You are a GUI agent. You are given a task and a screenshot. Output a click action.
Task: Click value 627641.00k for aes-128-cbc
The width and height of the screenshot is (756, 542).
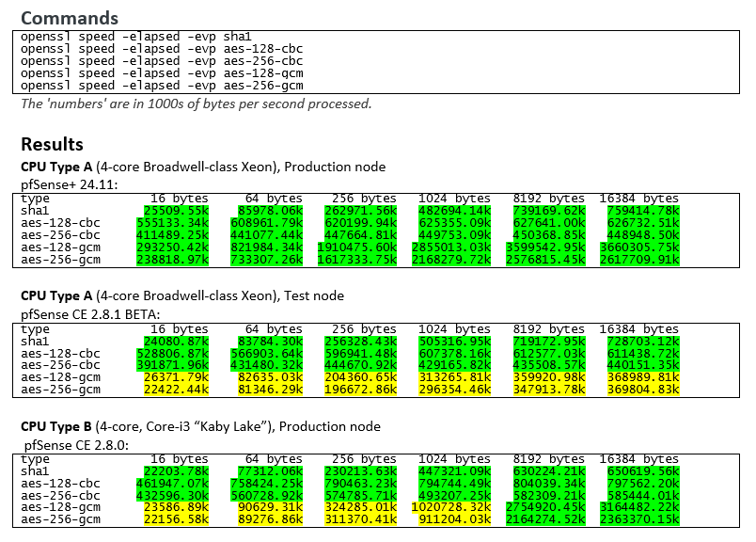(x=549, y=223)
